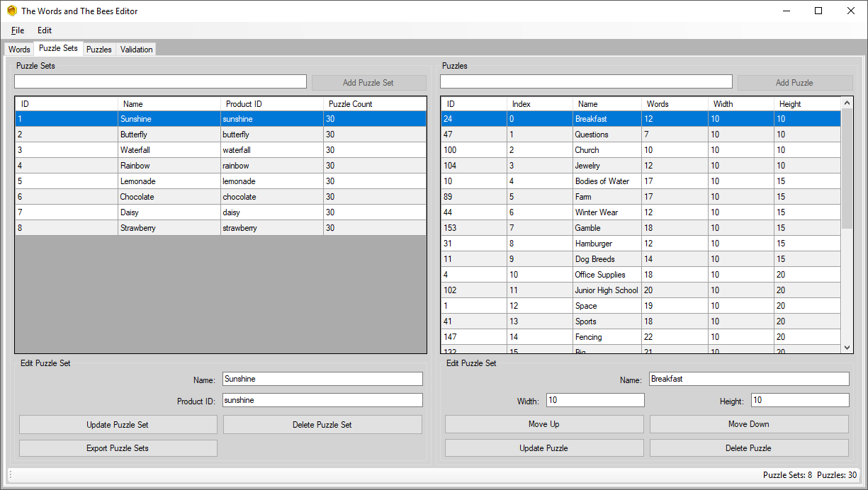Click the Width input field
The width and height of the screenshot is (868, 490).
pos(595,401)
